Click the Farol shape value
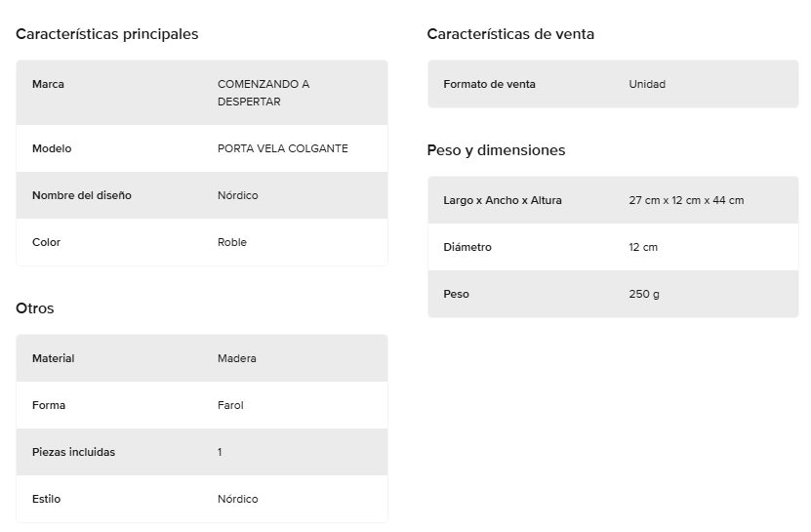Image resolution: width=811 pixels, height=532 pixels. (x=230, y=405)
